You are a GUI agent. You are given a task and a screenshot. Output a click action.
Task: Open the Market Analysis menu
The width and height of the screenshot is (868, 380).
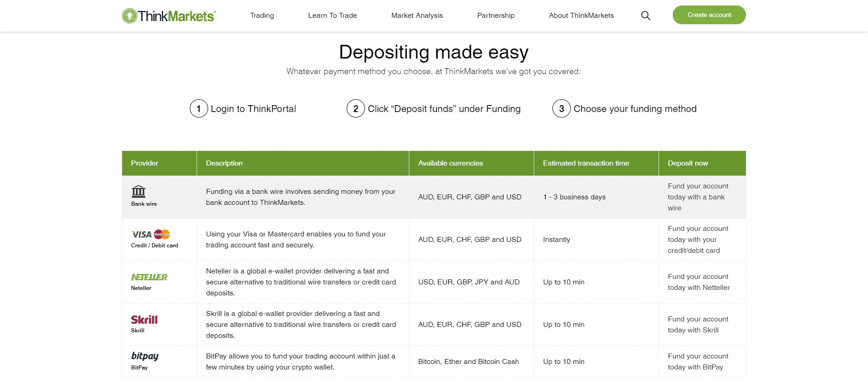pyautogui.click(x=417, y=16)
